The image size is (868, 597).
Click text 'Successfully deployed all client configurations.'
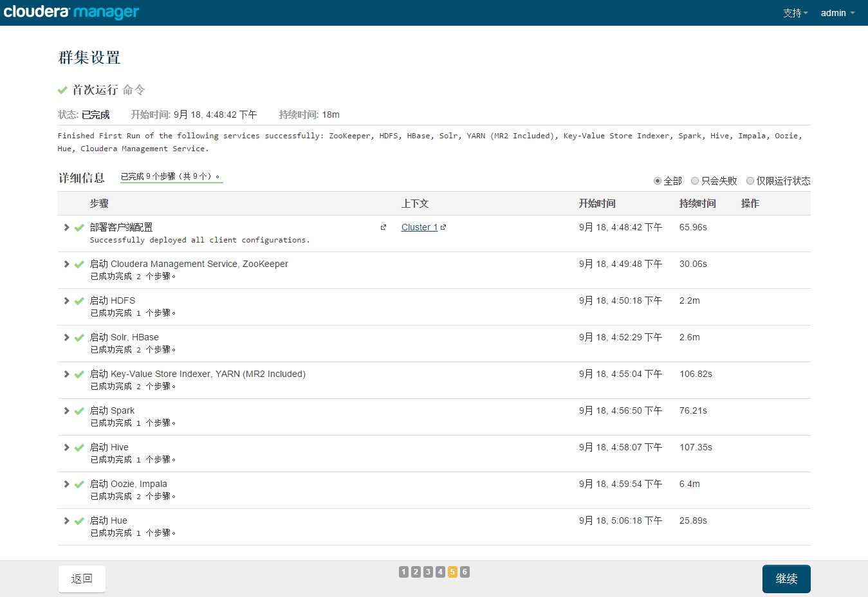coord(199,240)
